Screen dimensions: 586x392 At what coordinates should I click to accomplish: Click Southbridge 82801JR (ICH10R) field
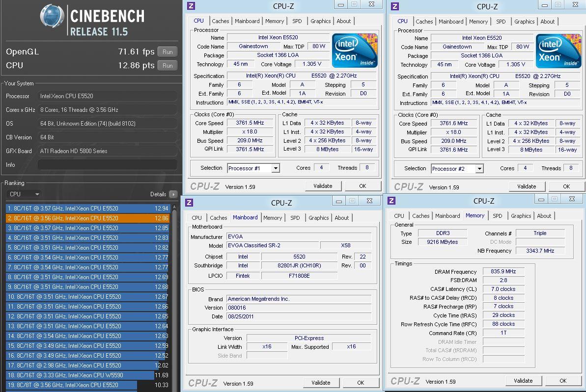299,265
